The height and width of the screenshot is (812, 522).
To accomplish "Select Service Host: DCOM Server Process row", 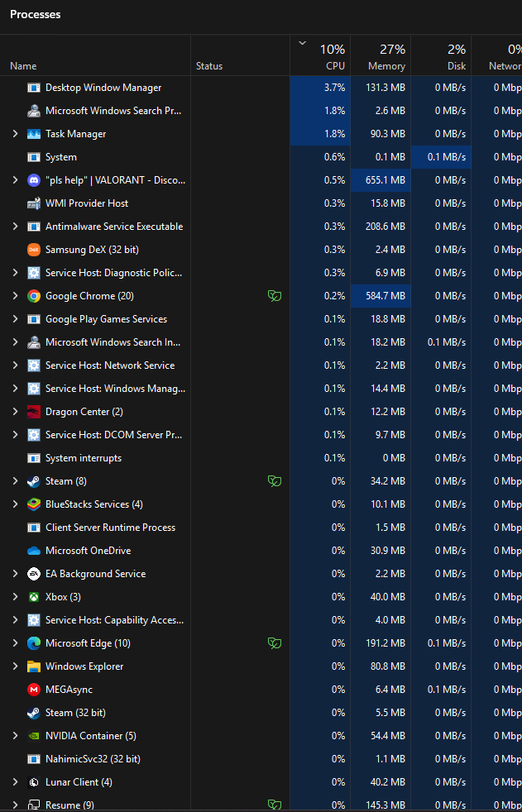I will click(261, 435).
